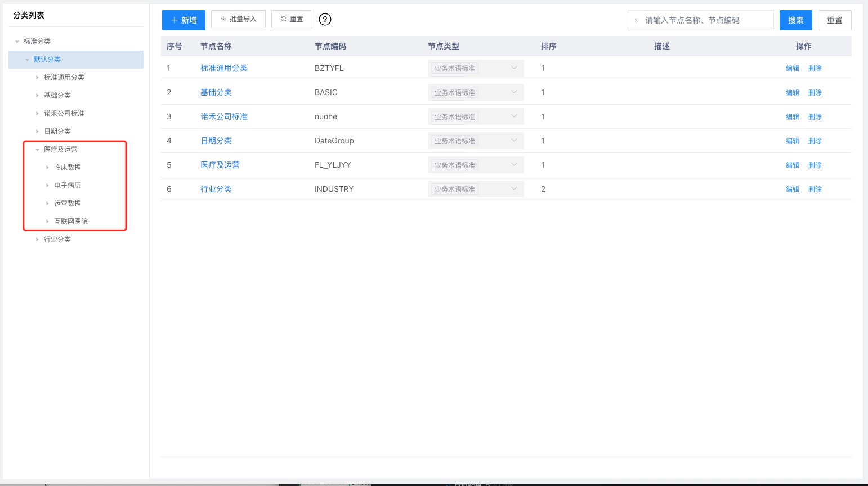Viewport: 868px width, 486px height.
Task: Open node type dropdown for 行业分类 row
Action: [x=475, y=189]
